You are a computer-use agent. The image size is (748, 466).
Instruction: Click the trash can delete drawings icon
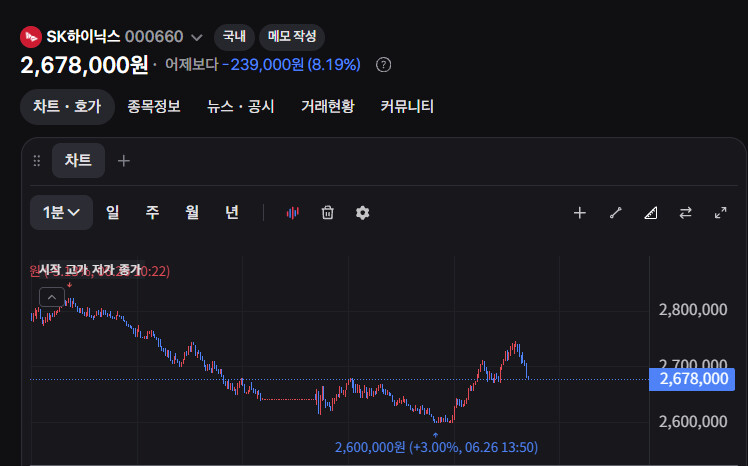[x=327, y=213]
